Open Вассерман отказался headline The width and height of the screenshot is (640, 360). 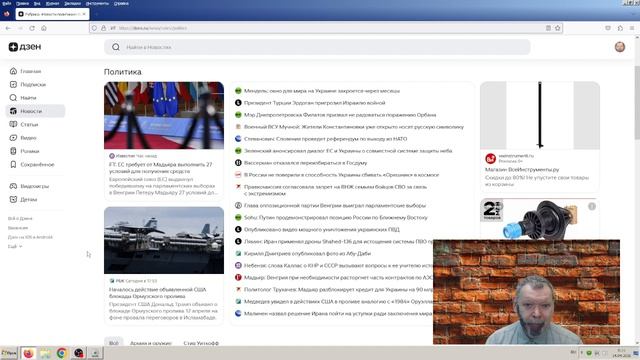pos(305,163)
